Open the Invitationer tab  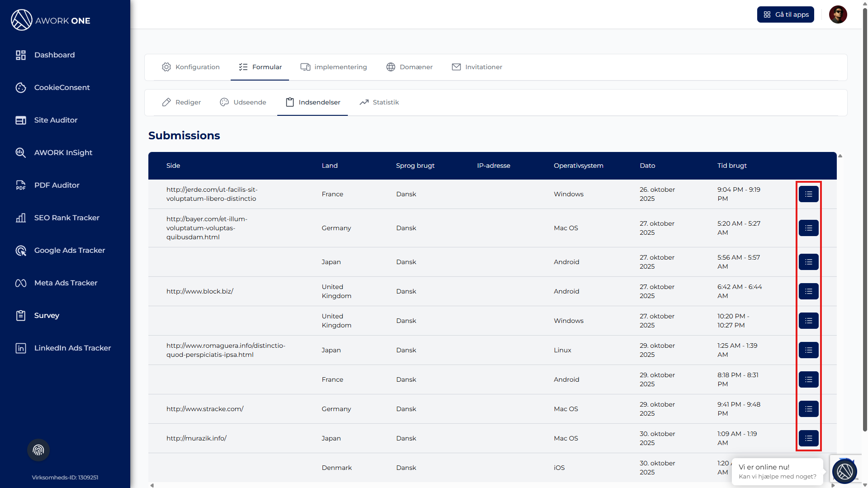[x=477, y=67]
